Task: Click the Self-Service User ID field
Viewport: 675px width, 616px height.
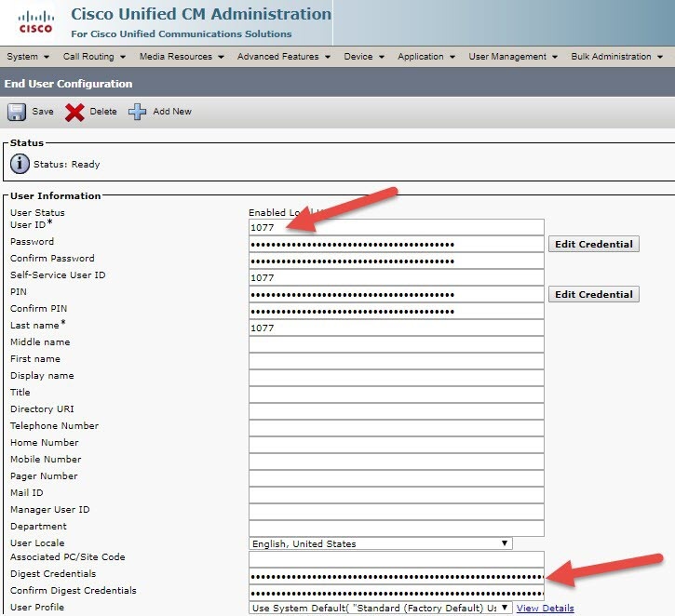Action: point(397,277)
